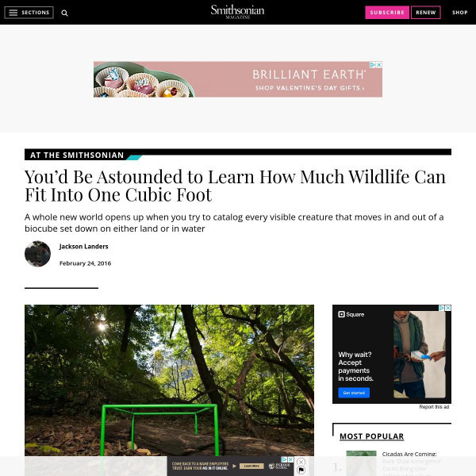476x476 pixels.
Task: Dismiss bottom sticky ad with circled X
Action: (x=301, y=462)
